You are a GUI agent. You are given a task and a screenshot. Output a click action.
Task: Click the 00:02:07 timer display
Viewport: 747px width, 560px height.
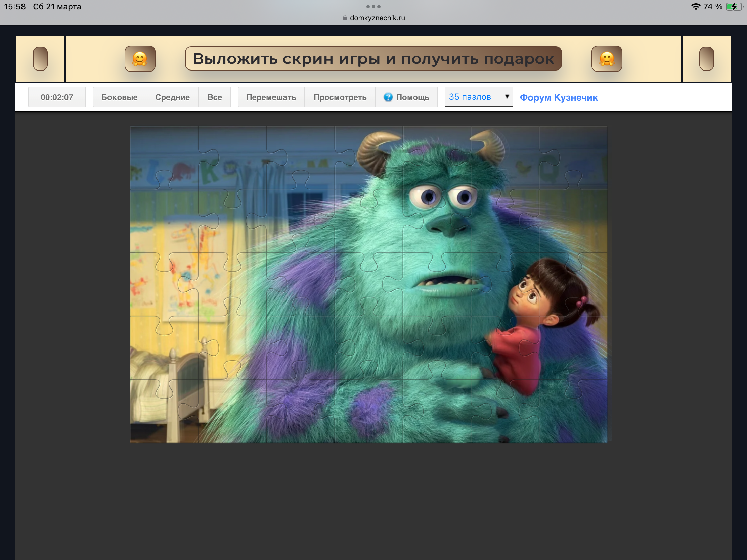[57, 97]
